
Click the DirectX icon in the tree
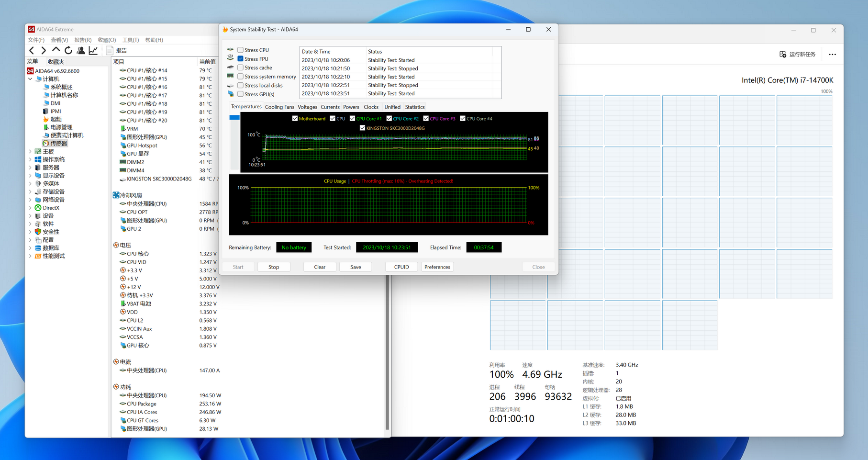point(38,208)
